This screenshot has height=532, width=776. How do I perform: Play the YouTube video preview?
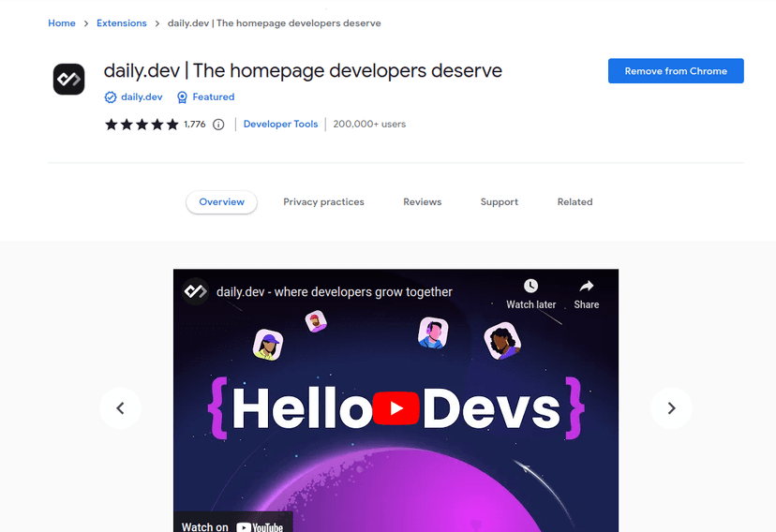pos(395,408)
